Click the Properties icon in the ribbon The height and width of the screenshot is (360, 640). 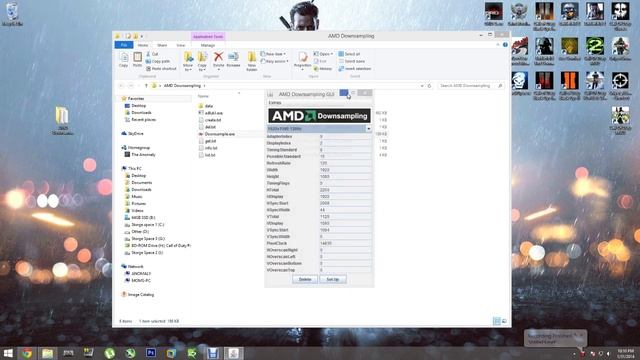tap(302, 60)
